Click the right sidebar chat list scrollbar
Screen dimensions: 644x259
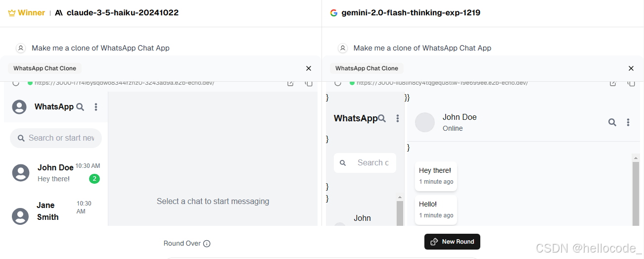click(400, 210)
